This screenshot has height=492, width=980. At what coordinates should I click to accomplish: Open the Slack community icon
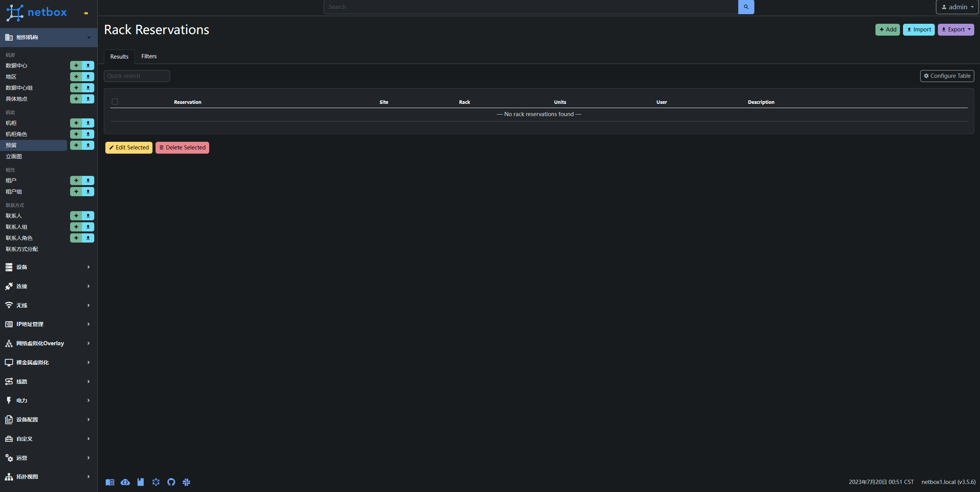(x=187, y=482)
